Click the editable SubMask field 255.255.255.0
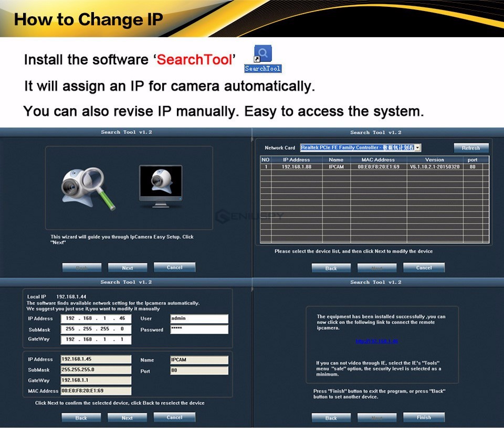 pyautogui.click(x=96, y=329)
